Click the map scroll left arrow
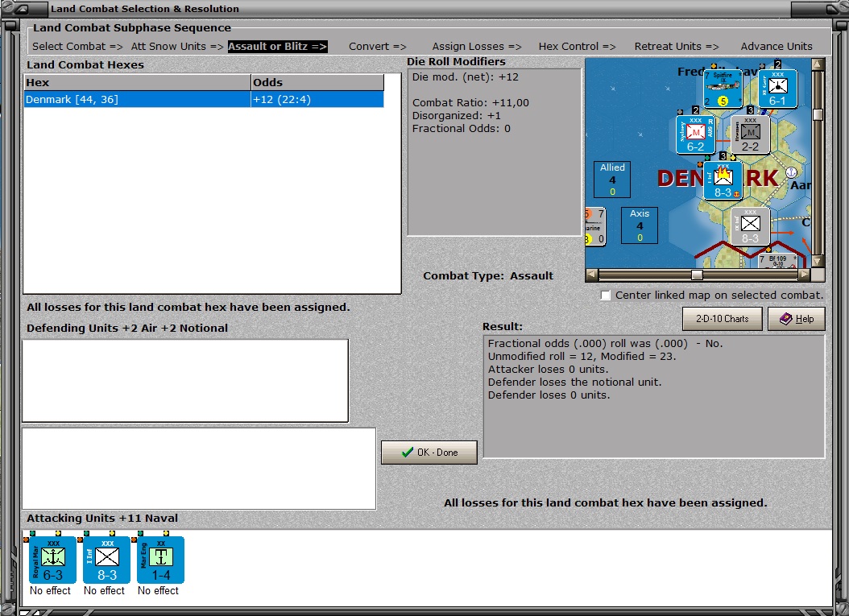Image resolution: width=849 pixels, height=616 pixels. pos(592,275)
